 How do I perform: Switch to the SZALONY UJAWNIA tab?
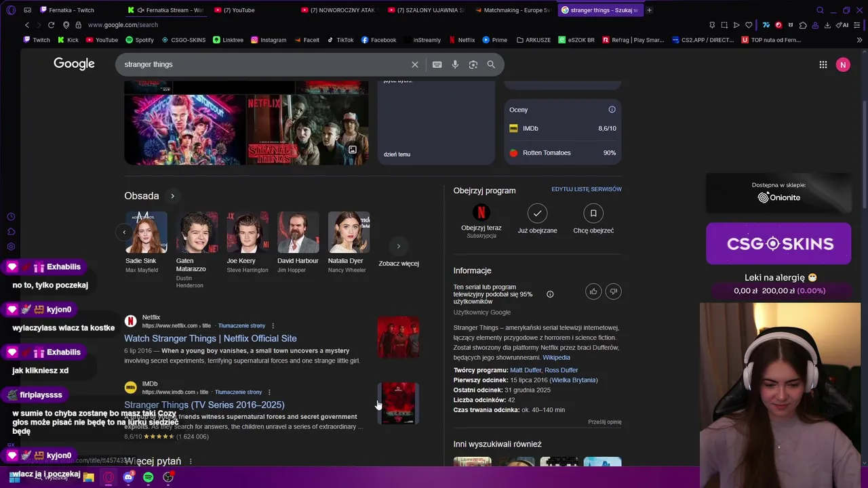pos(426,10)
